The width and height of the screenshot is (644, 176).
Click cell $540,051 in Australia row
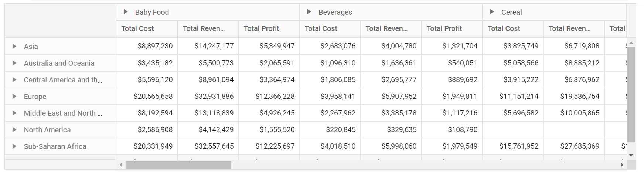click(452, 63)
